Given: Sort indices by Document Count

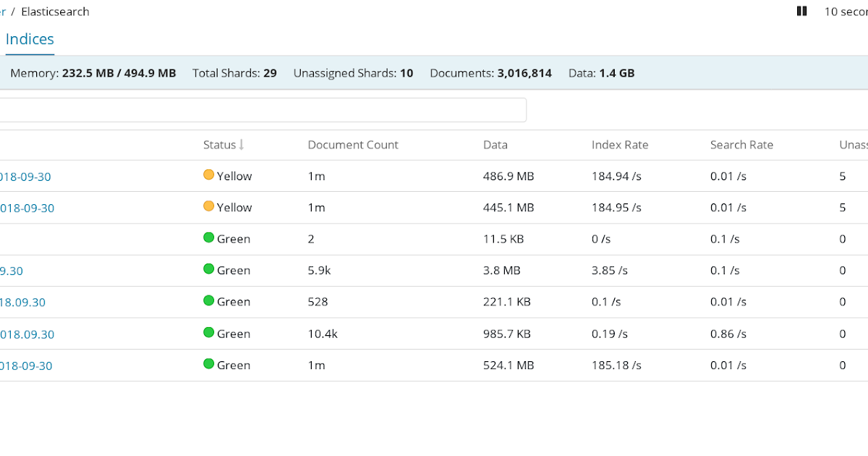Looking at the screenshot, I should tap(353, 145).
